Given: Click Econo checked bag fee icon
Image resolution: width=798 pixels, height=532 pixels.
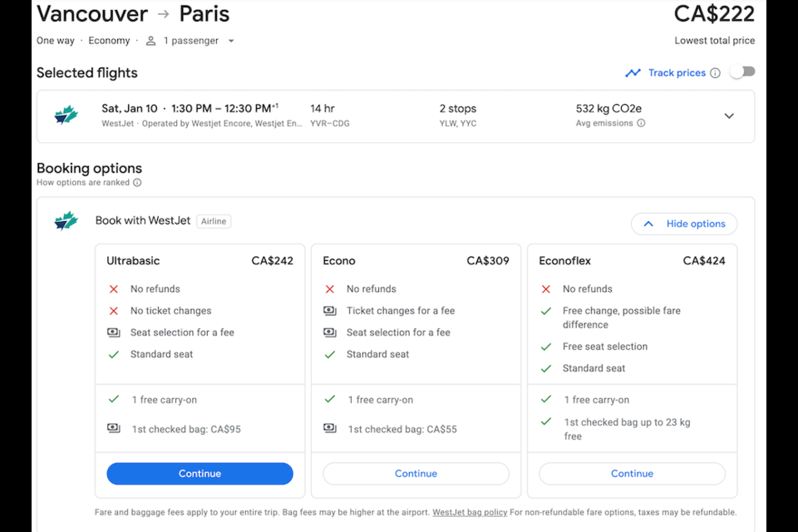Looking at the screenshot, I should tap(330, 428).
